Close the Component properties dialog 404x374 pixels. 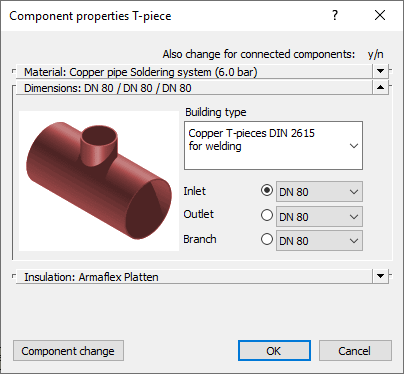[380, 15]
